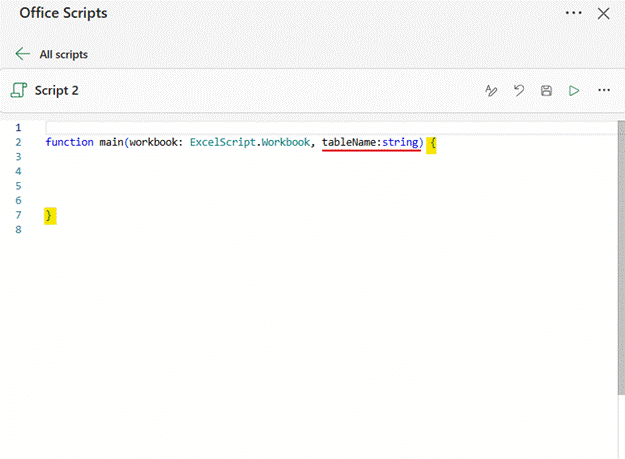Click the 'workbook:' parameter in line 2
Viewport: 625px width, 459px height.
[156, 142]
